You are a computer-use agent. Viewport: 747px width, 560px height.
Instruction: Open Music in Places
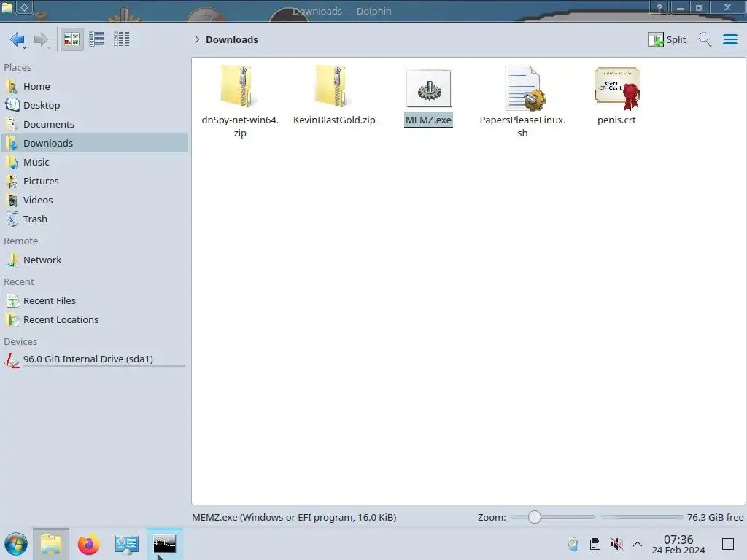(x=95, y=163)
